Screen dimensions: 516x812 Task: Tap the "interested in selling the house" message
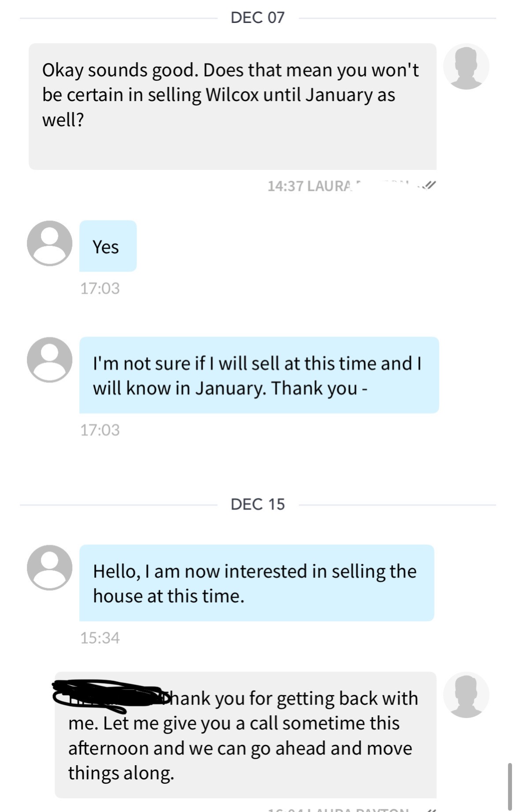coord(257,583)
